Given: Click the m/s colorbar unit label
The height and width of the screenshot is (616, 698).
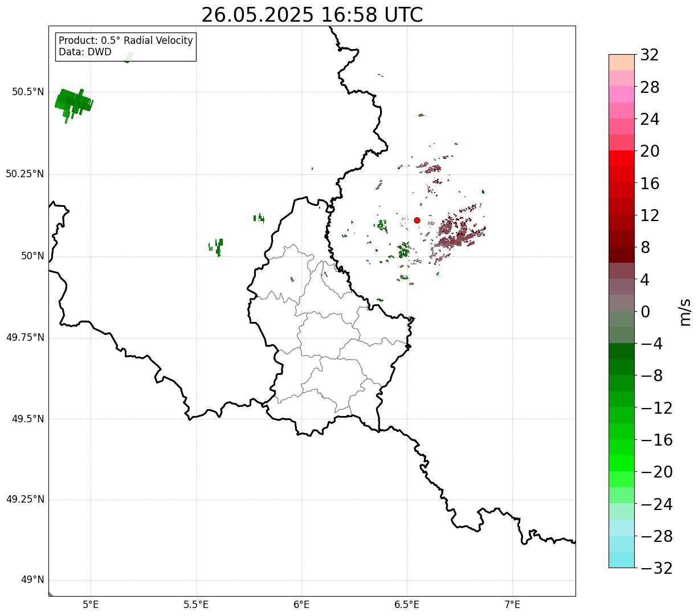Looking at the screenshot, I should point(685,312).
